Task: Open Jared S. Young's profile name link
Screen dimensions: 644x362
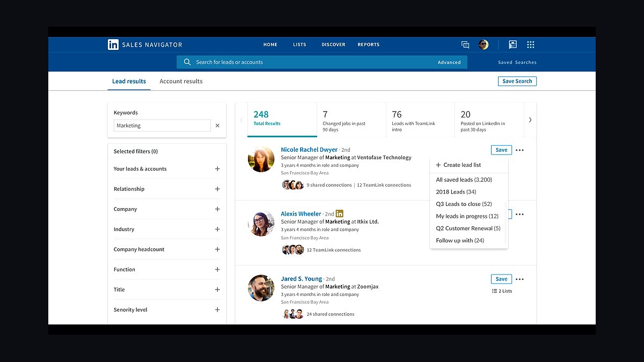Action: pos(302,279)
